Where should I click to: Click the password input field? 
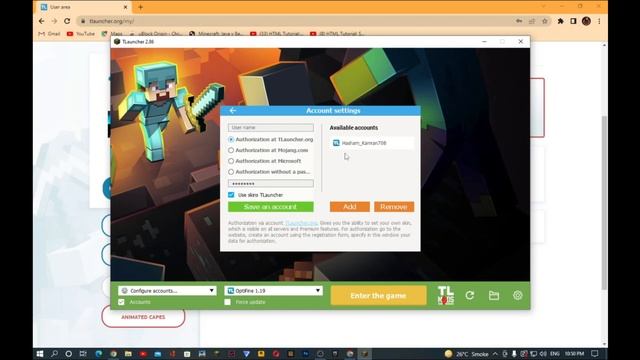[x=271, y=184]
